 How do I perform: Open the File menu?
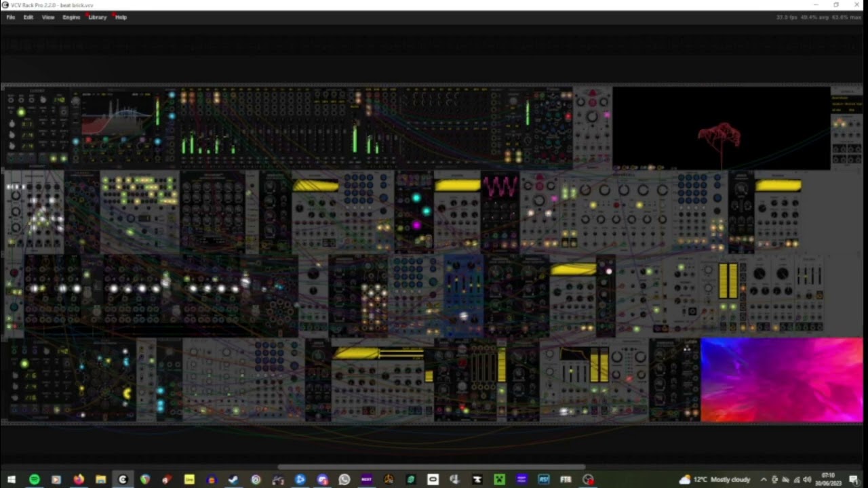pos(11,17)
